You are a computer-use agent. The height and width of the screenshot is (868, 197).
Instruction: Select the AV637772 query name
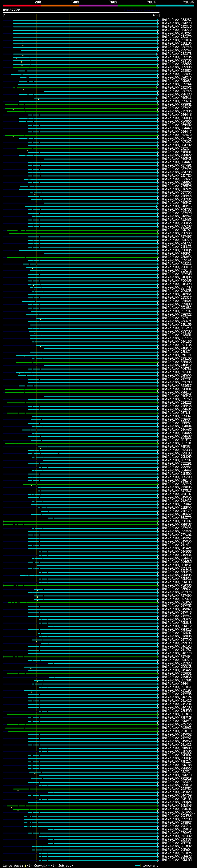pyautogui.click(x=11, y=10)
